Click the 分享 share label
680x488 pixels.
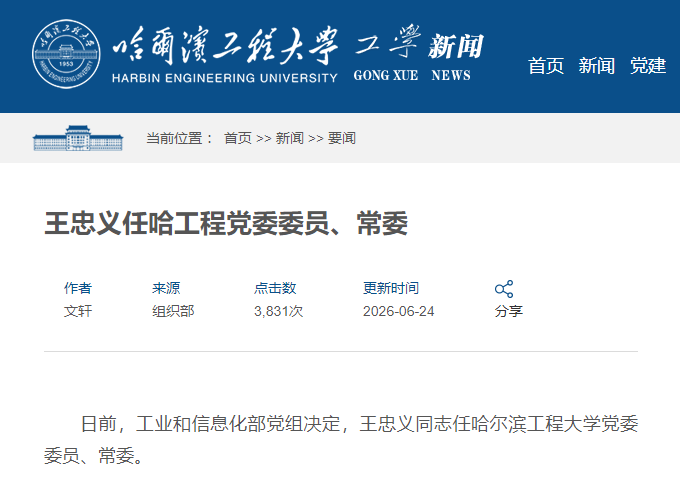[x=509, y=311]
